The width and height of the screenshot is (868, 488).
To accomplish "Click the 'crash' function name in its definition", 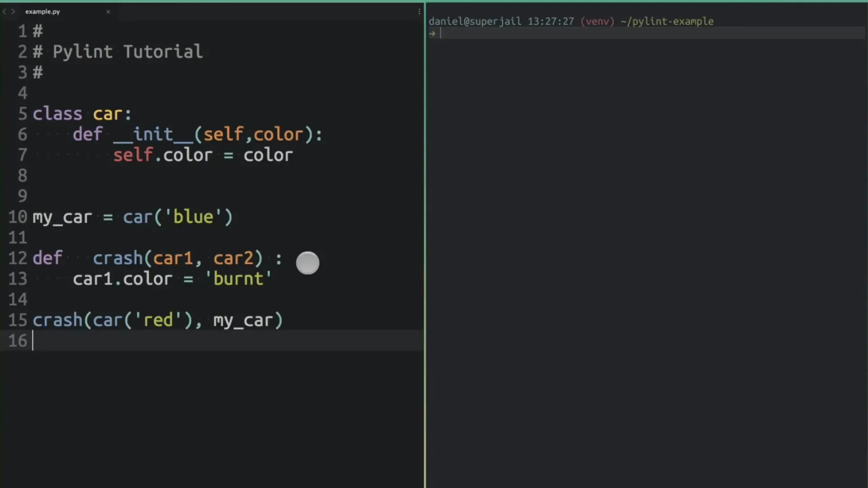I will click(118, 258).
